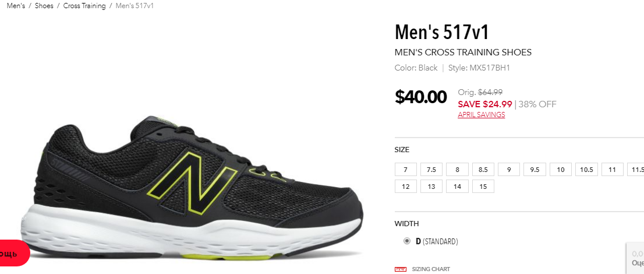Select size 12 in second row
This screenshot has width=644, height=274.
tap(406, 187)
